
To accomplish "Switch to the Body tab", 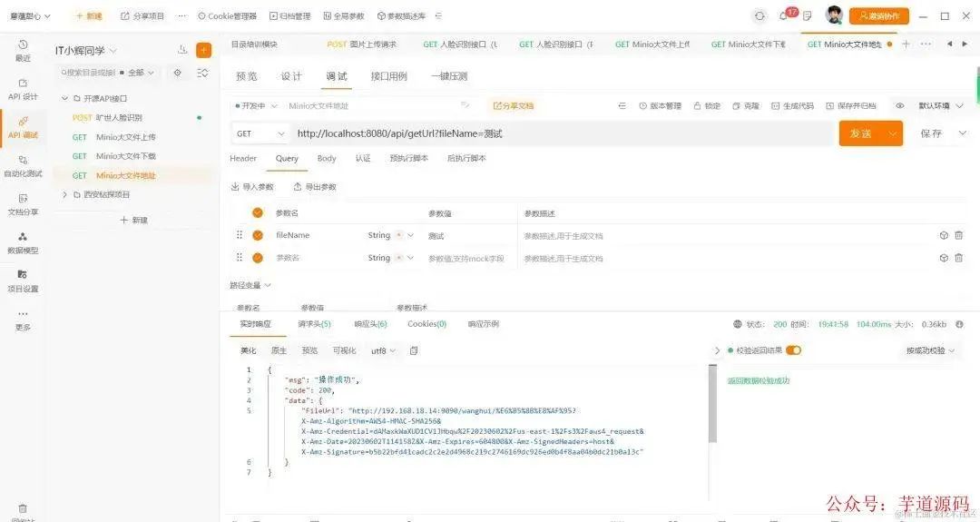I will [327, 158].
